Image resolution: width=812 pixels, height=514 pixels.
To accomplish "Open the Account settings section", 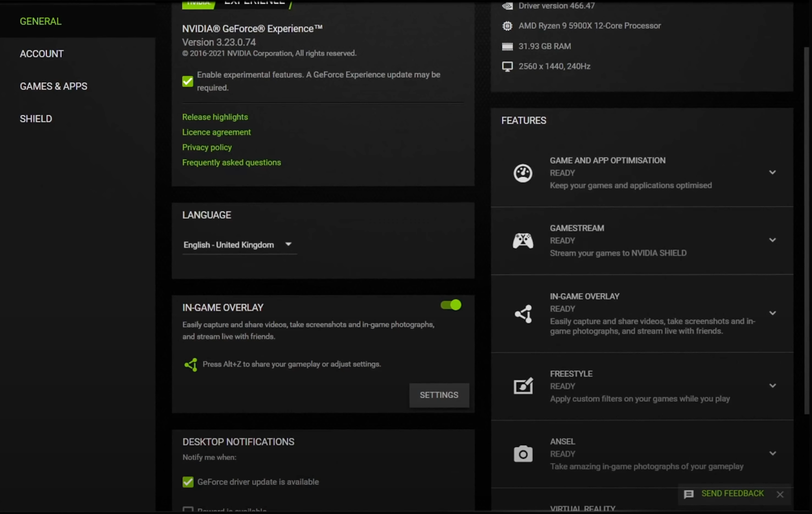I will click(42, 54).
